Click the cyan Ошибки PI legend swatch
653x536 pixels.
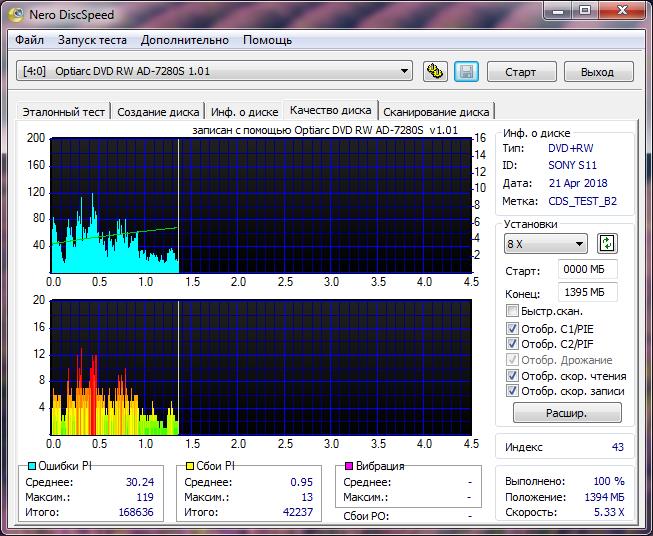pyautogui.click(x=33, y=466)
